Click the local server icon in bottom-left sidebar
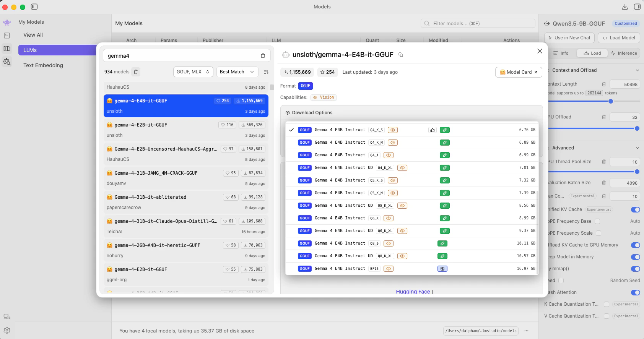The width and height of the screenshot is (644, 339). [x=7, y=316]
